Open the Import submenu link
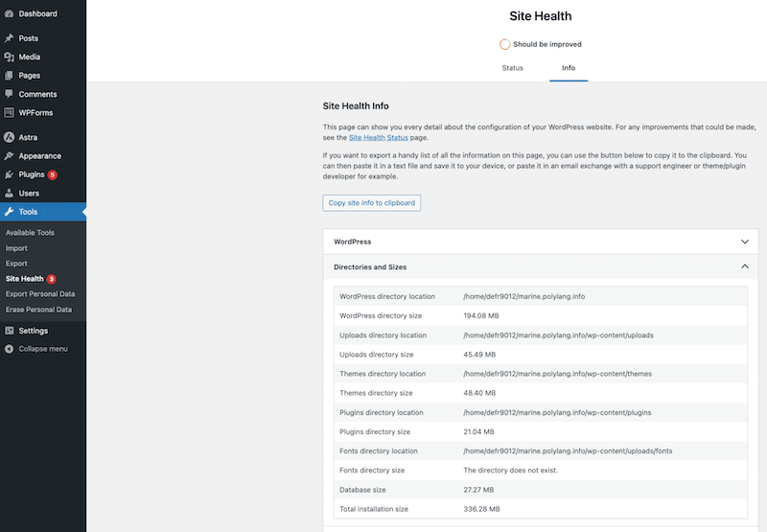 tap(16, 248)
